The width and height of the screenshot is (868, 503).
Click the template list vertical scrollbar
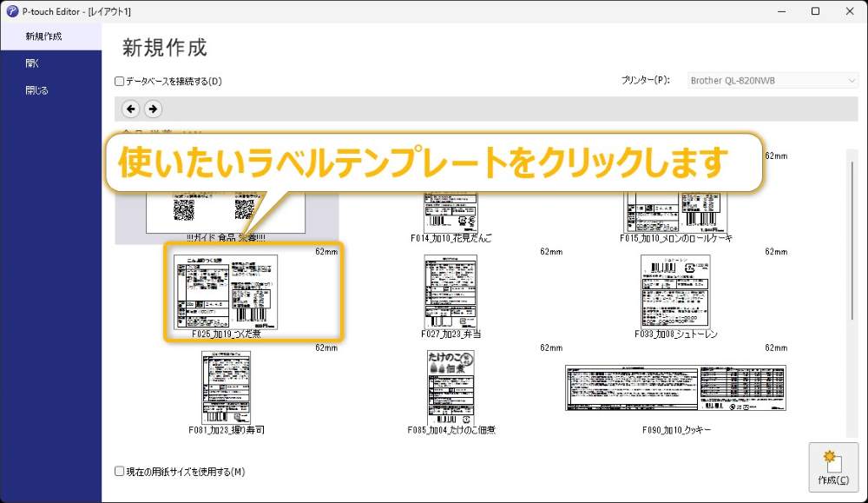tap(852, 239)
